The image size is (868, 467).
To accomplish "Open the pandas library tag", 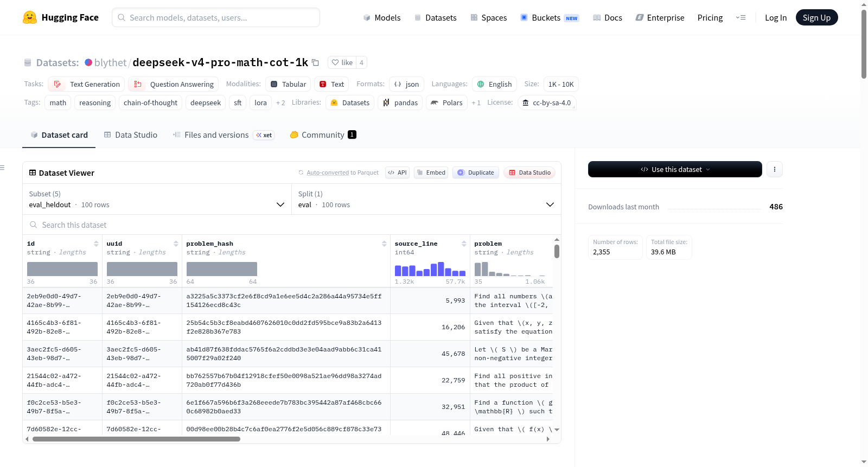I will coord(400,103).
